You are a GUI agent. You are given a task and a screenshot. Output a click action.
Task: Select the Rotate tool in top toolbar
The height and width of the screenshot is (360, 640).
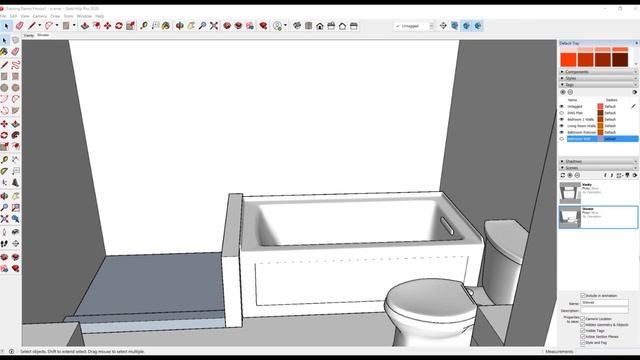(119, 26)
